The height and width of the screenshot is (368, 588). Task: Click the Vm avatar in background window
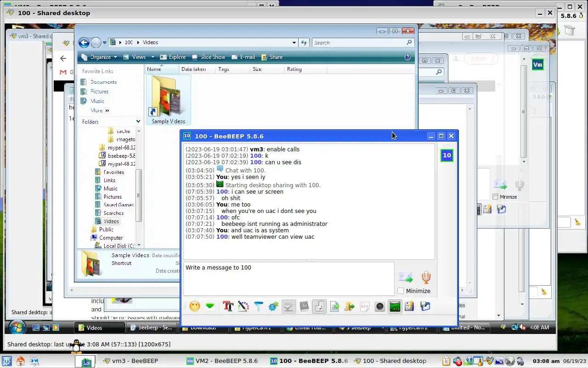click(537, 65)
